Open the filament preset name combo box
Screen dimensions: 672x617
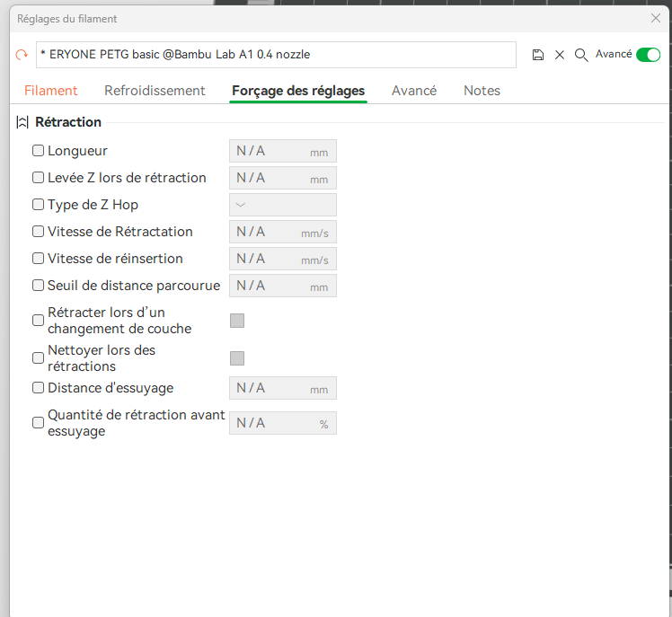click(276, 55)
